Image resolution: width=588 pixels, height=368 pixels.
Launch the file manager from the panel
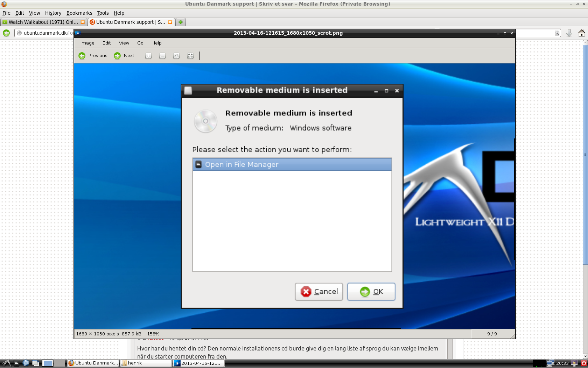[x=16, y=363]
